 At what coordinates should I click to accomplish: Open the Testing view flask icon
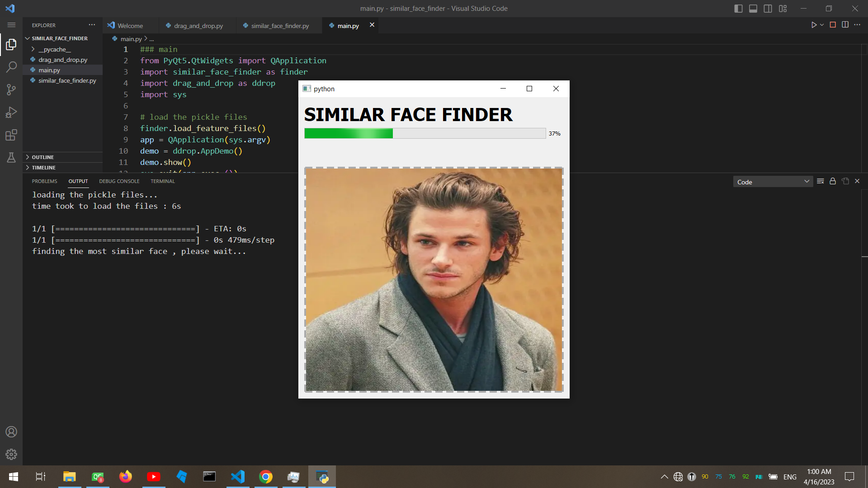coord(11,157)
